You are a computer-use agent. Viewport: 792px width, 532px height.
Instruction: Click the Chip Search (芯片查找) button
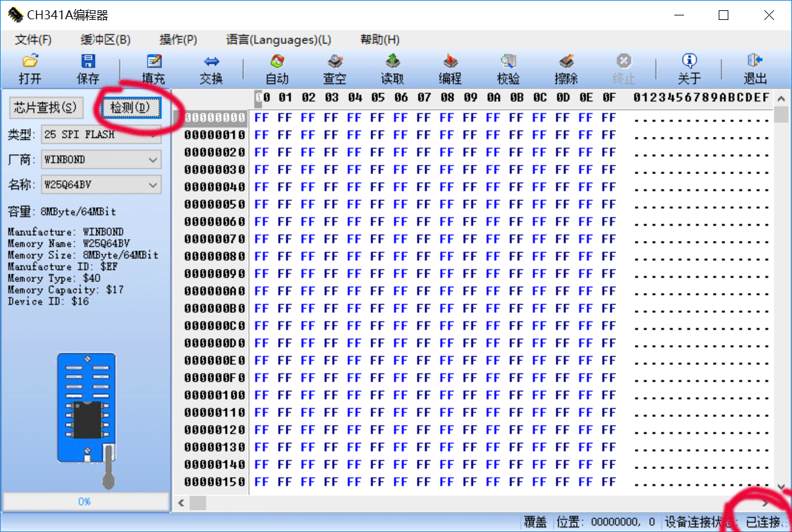45,107
